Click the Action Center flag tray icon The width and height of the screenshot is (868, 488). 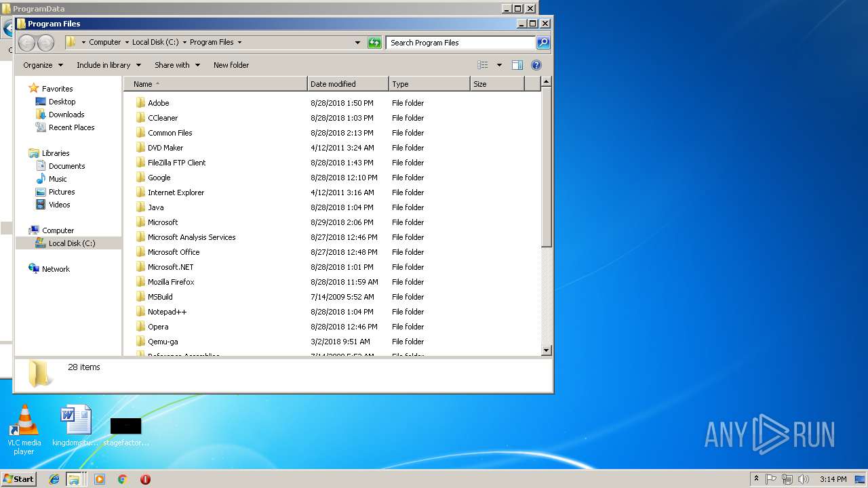click(x=772, y=479)
